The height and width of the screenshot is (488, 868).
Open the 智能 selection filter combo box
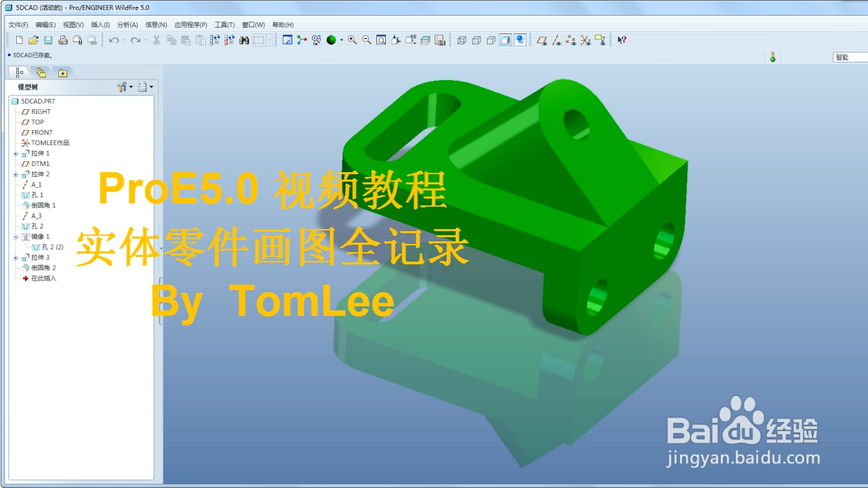(x=850, y=58)
